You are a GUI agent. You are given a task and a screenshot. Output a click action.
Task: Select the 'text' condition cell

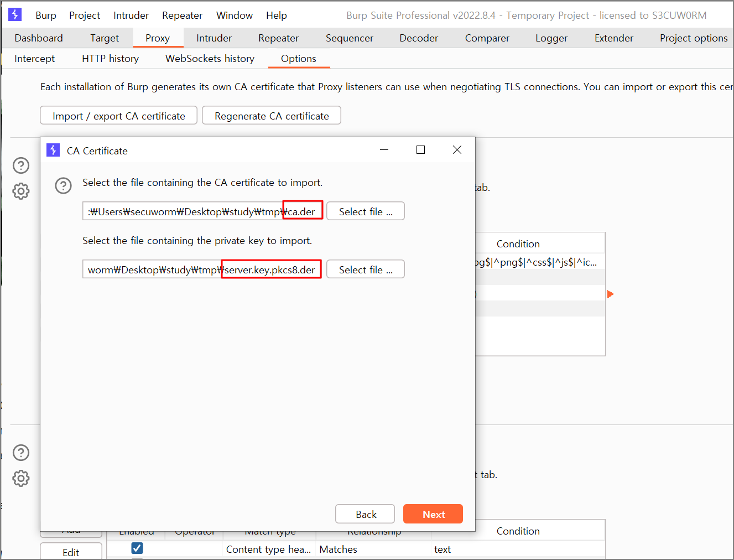coord(518,549)
